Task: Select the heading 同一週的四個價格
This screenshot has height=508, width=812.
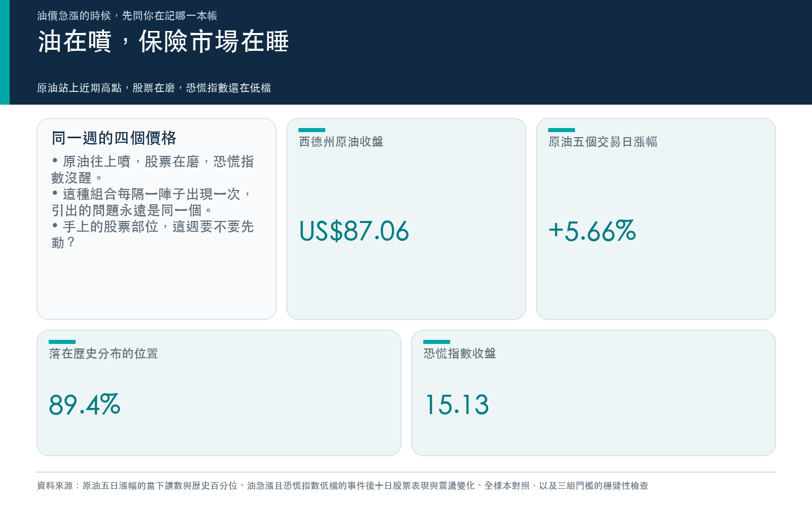Action: pyautogui.click(x=114, y=138)
